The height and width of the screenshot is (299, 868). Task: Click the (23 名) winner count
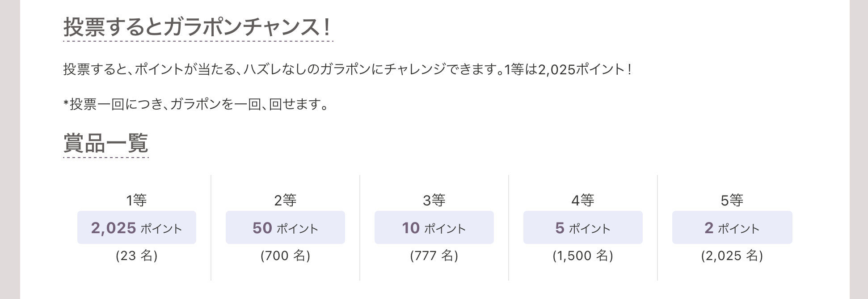[136, 256]
